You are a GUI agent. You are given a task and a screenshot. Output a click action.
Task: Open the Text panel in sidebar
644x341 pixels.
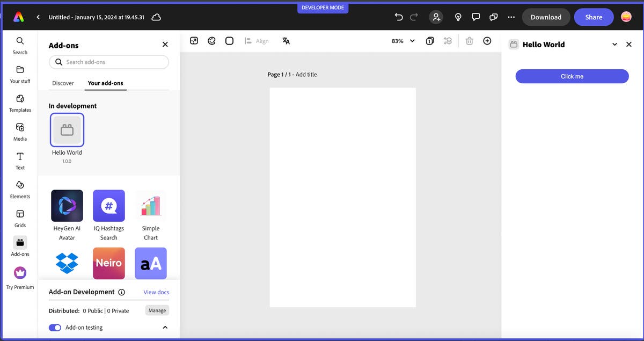(20, 161)
